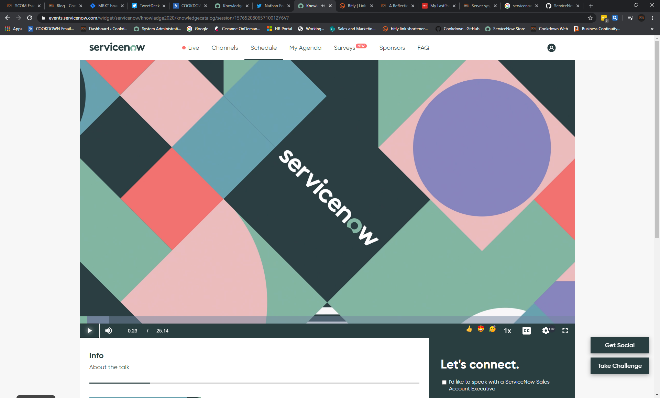
Task: Open the Google bookmark
Action: 197,29
